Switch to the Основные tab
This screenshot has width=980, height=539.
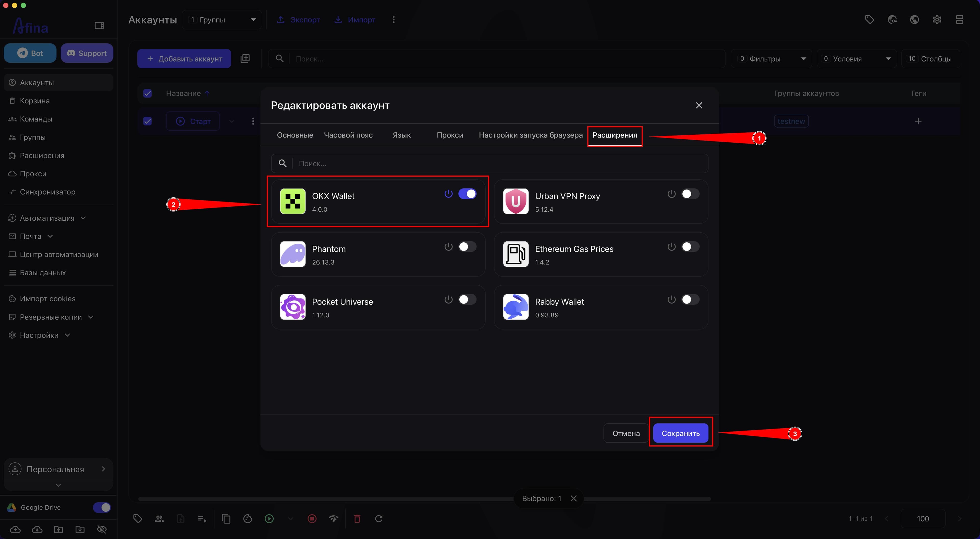pyautogui.click(x=295, y=135)
